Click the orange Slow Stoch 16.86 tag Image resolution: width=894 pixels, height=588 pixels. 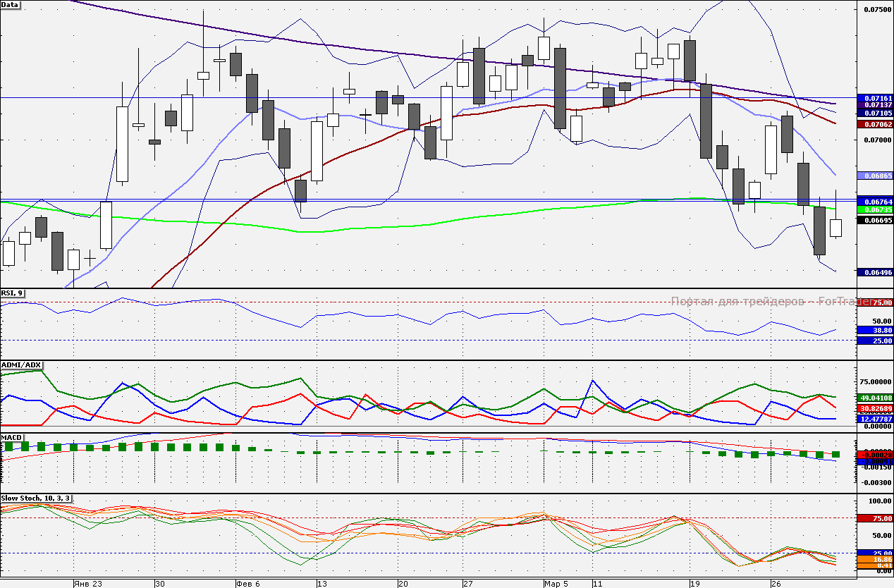(874, 558)
